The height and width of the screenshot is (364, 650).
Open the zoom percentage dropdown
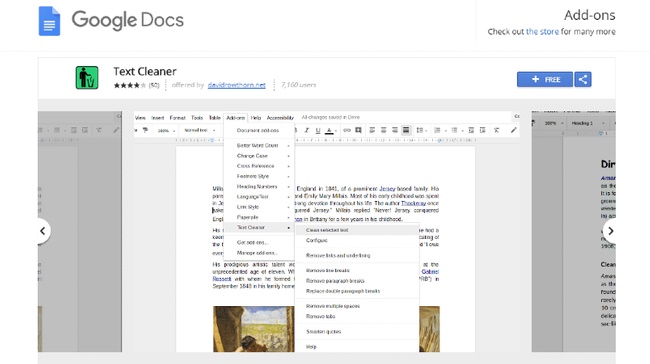click(x=166, y=131)
